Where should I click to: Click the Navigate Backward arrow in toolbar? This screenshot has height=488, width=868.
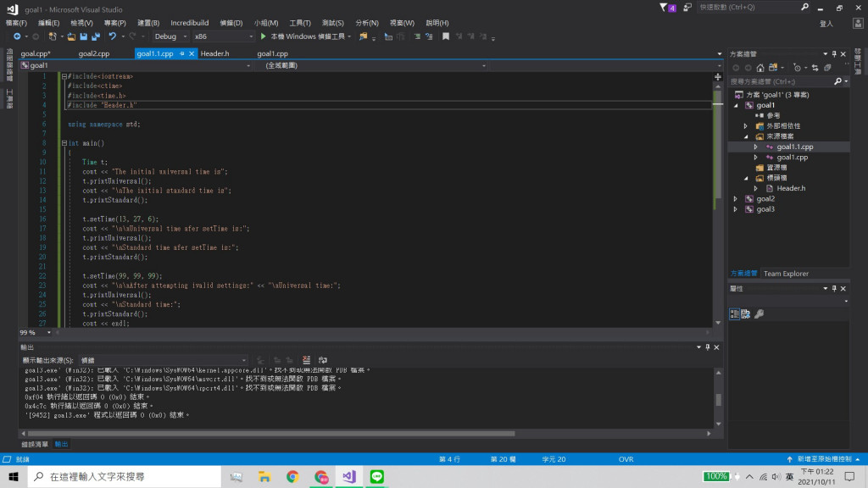(17, 36)
